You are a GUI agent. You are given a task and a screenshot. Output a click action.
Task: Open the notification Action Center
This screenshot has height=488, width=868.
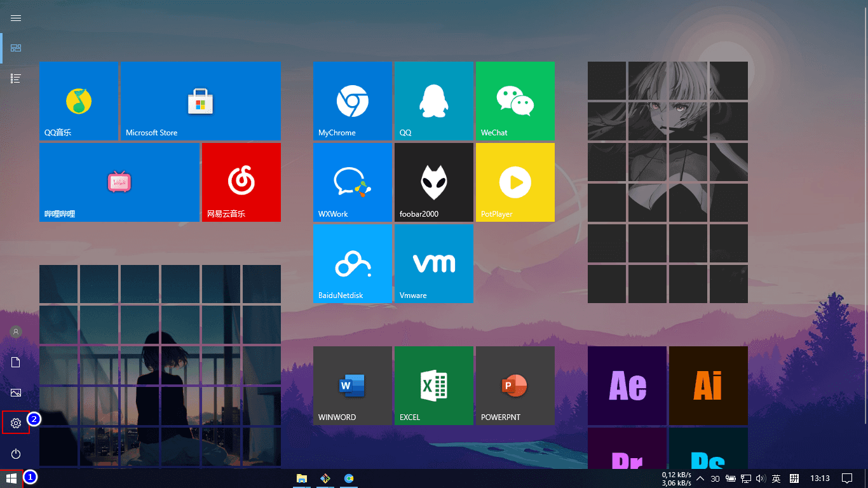click(x=847, y=478)
